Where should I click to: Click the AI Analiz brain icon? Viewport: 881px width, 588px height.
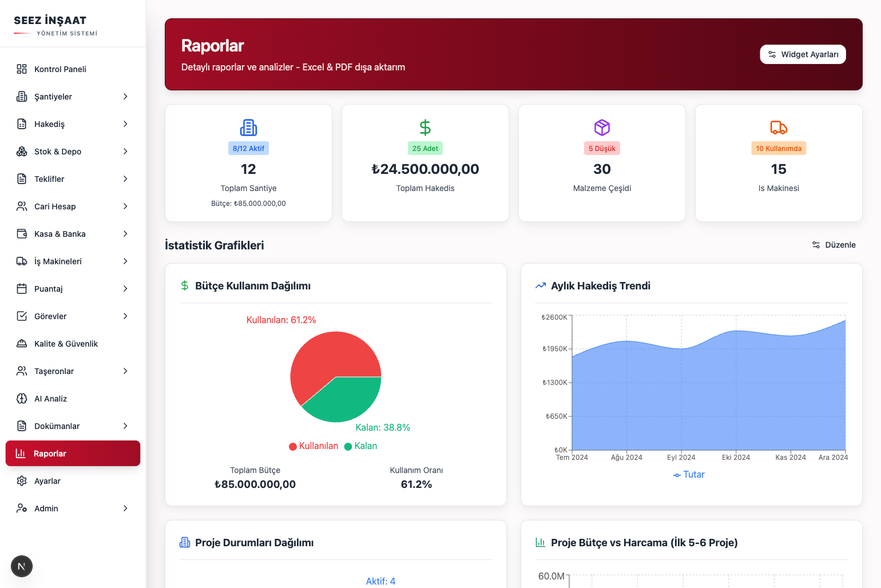[22, 399]
